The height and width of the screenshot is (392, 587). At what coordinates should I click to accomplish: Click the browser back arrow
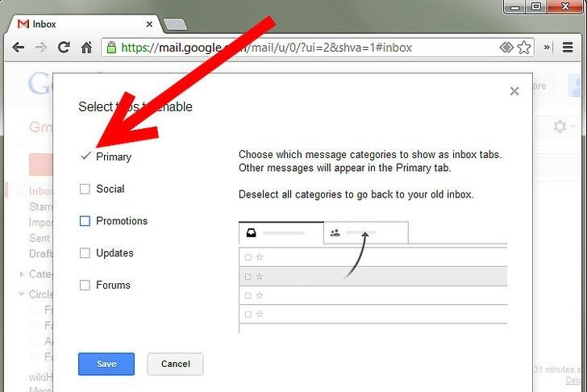(x=18, y=48)
